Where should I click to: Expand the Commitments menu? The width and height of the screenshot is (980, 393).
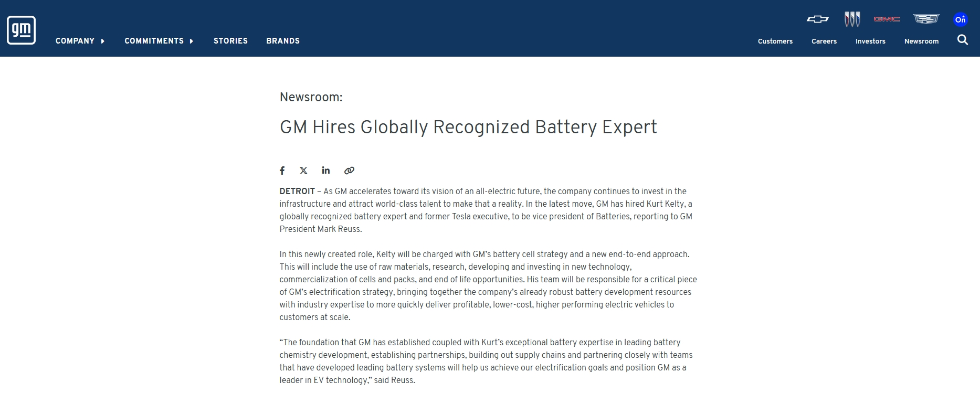tap(159, 41)
